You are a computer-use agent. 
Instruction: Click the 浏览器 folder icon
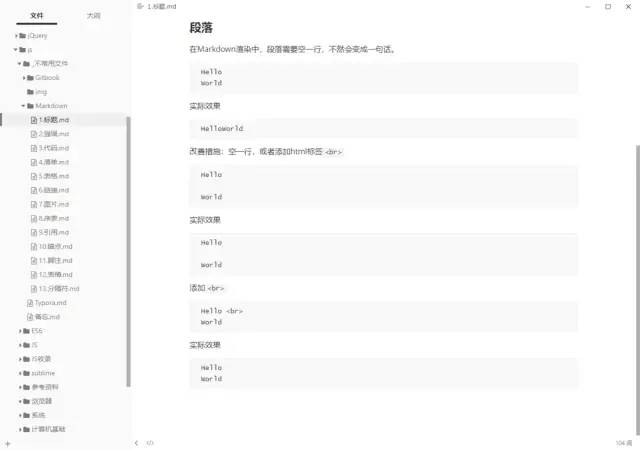(27, 401)
